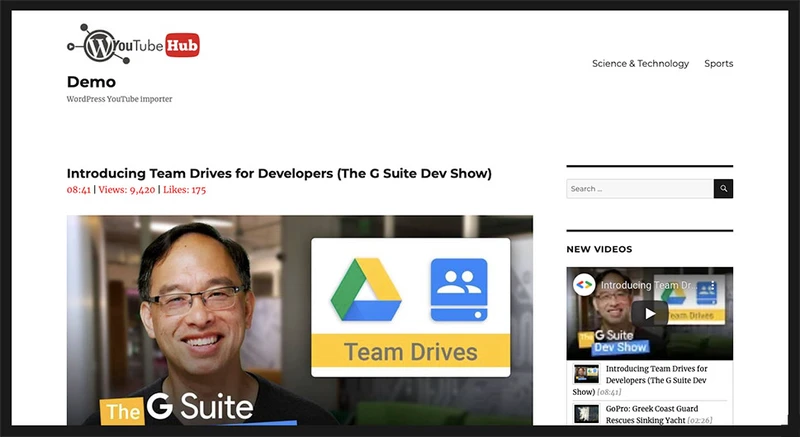Click the WordPress YouTube Importer tagline
Viewport: 800px width, 437px height.
tap(119, 99)
